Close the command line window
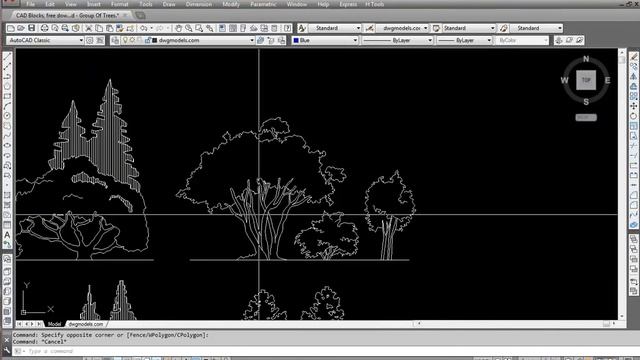Image resolution: width=640 pixels, height=360 pixels. [x=7, y=339]
